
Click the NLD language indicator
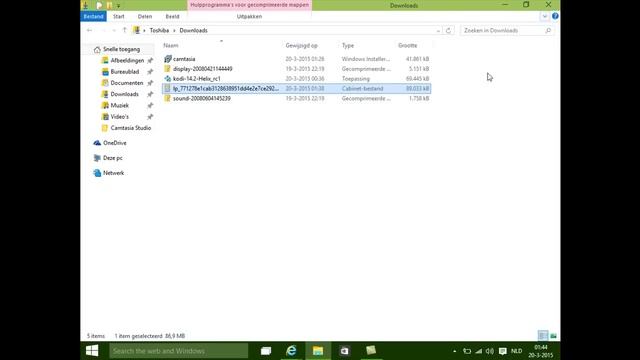pyautogui.click(x=516, y=351)
